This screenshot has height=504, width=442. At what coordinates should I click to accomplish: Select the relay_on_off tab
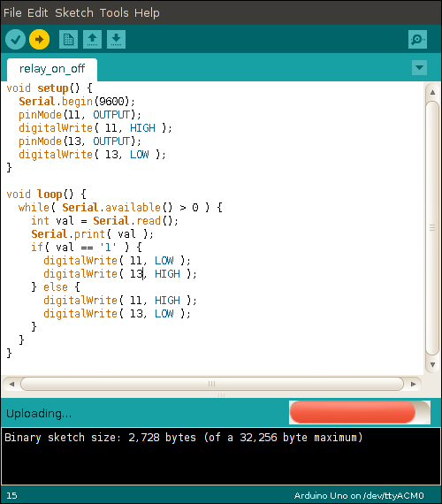point(52,69)
